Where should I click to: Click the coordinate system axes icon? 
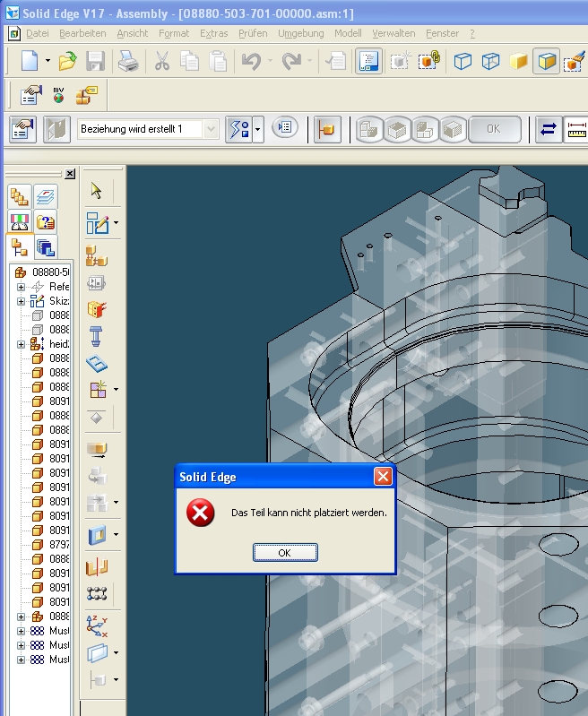coord(97,625)
